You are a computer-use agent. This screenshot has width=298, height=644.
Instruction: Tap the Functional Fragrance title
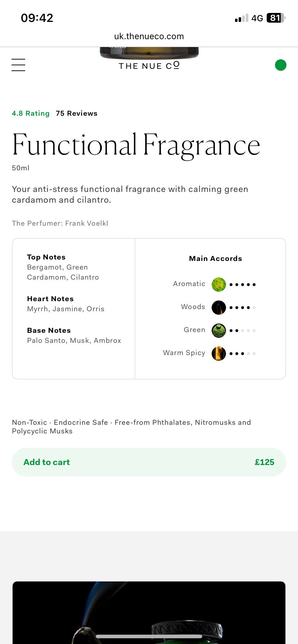tap(136, 145)
